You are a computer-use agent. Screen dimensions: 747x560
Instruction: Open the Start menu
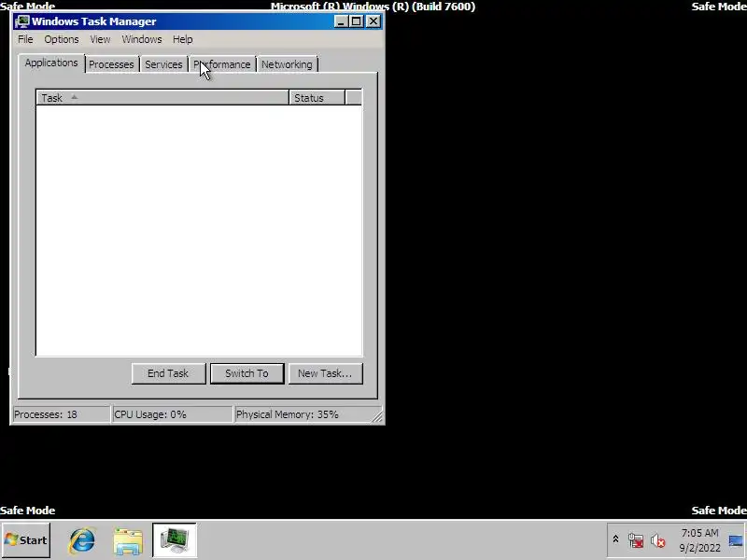26,540
